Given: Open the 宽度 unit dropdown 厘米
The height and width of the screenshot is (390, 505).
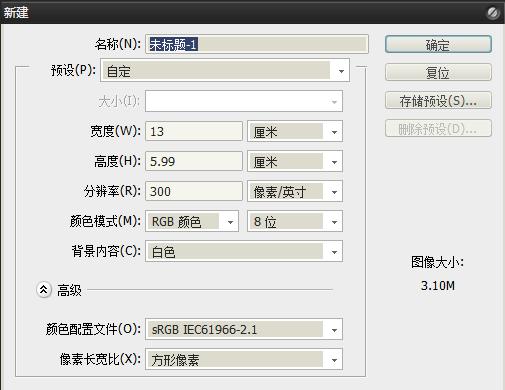Looking at the screenshot, I should (295, 131).
